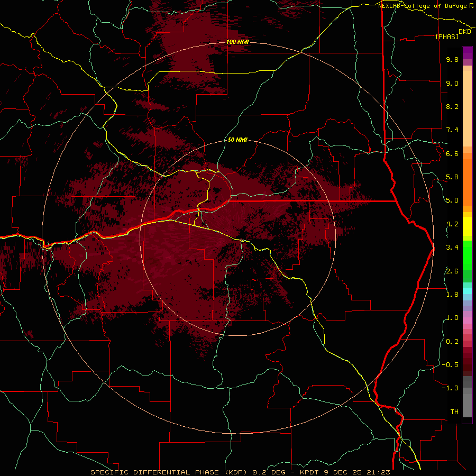Click the 9.0 value on color scale
476x476 pixels.
coord(452,83)
